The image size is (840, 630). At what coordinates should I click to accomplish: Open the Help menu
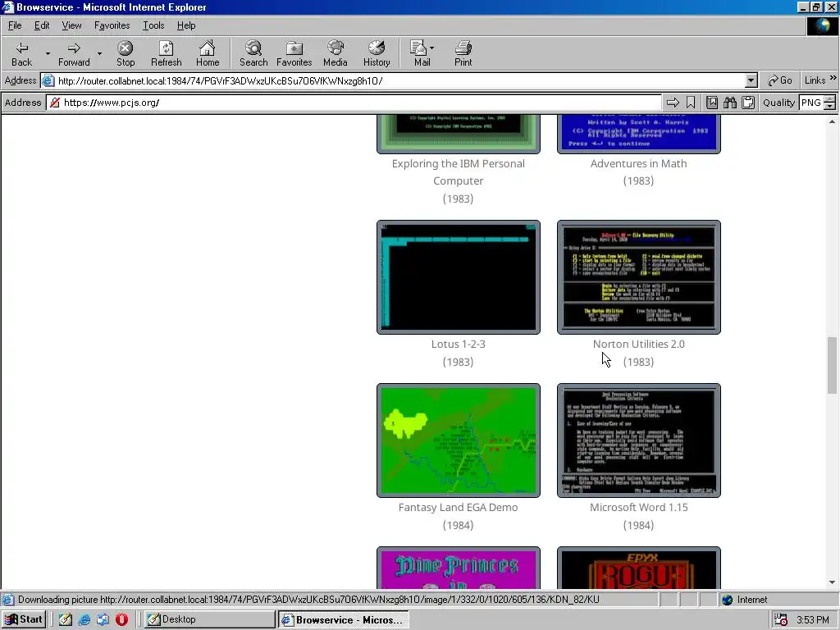(186, 25)
